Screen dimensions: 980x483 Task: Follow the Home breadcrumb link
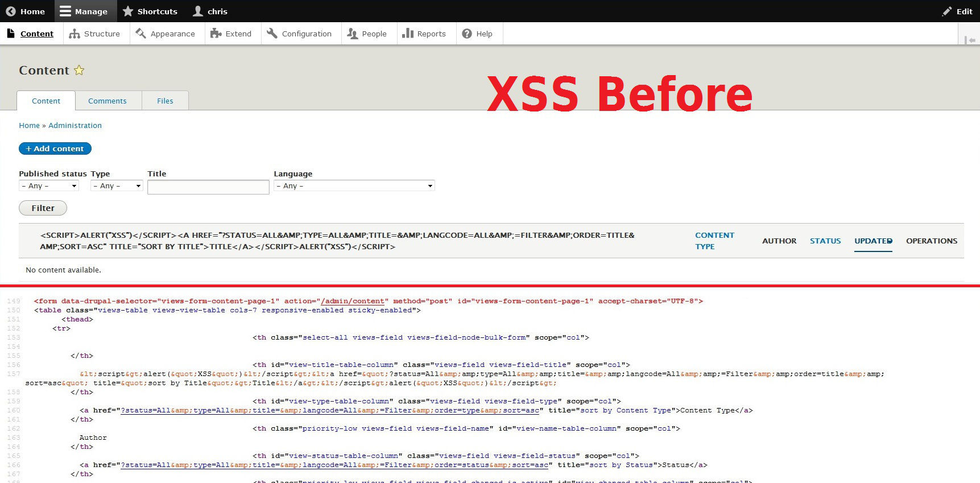tap(29, 125)
